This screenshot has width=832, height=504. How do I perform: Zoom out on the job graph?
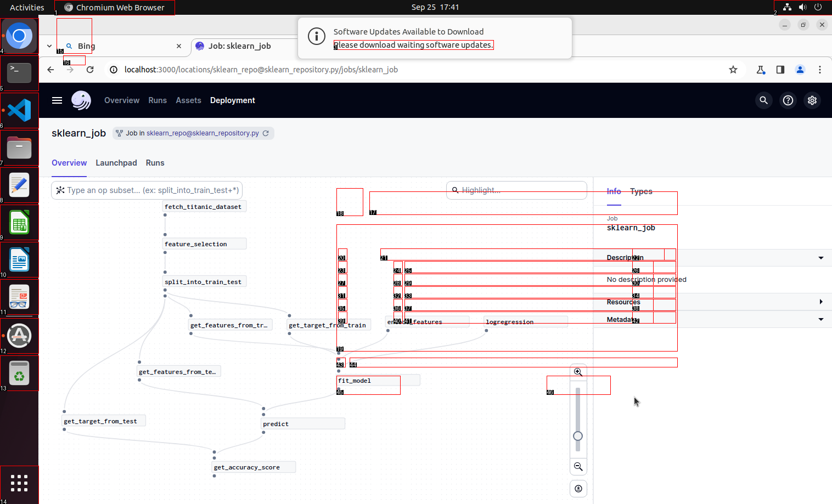pyautogui.click(x=578, y=467)
